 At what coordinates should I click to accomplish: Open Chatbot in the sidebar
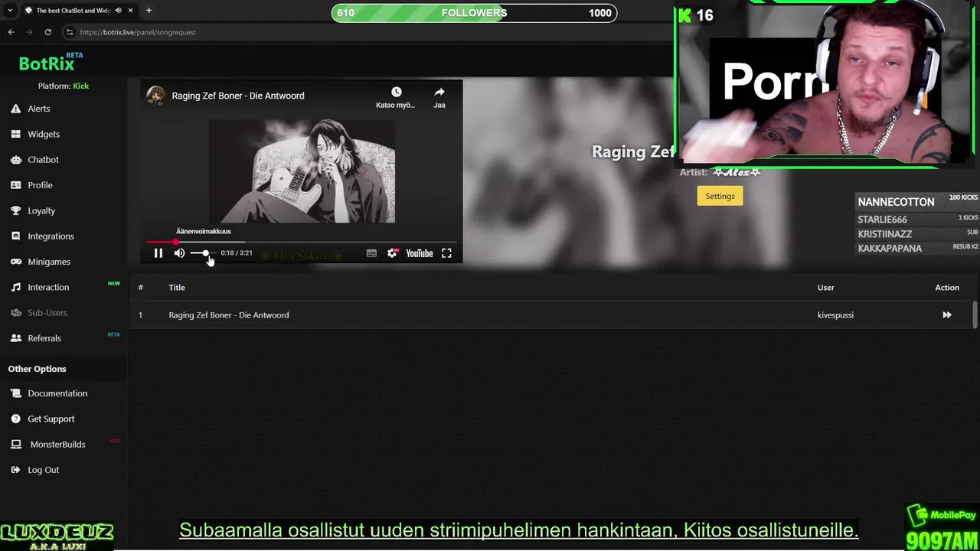click(x=43, y=160)
